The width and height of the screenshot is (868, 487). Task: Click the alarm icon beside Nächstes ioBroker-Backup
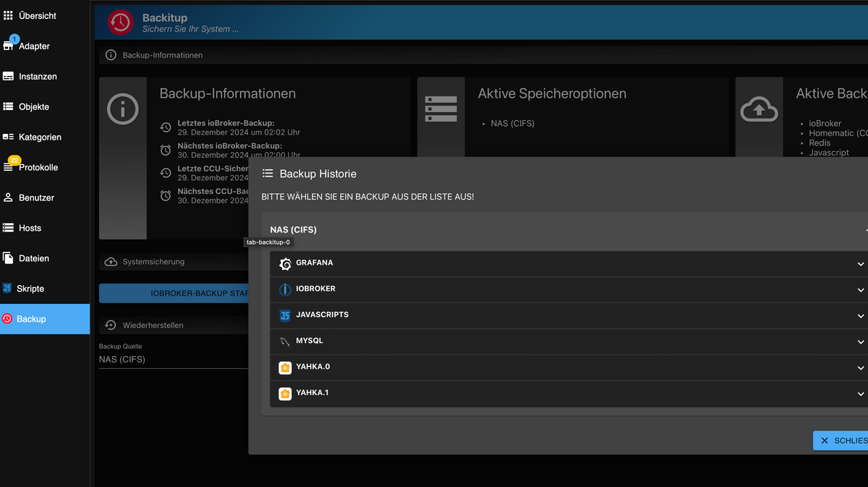click(x=166, y=150)
